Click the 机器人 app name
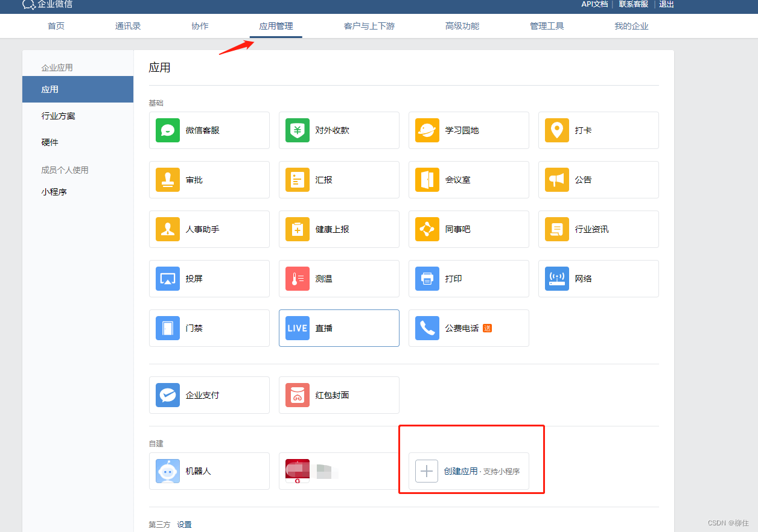Image resolution: width=758 pixels, height=532 pixels. [x=199, y=471]
